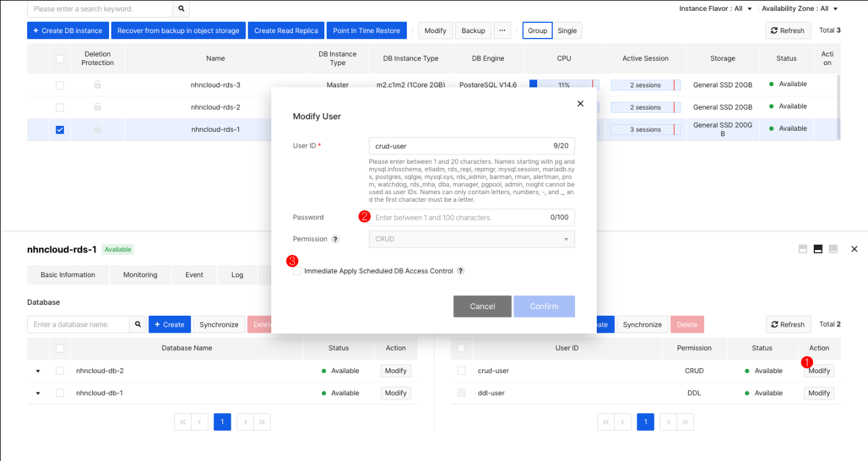The height and width of the screenshot is (461, 868).
Task: Click Synchronize button in Database section
Action: point(219,324)
